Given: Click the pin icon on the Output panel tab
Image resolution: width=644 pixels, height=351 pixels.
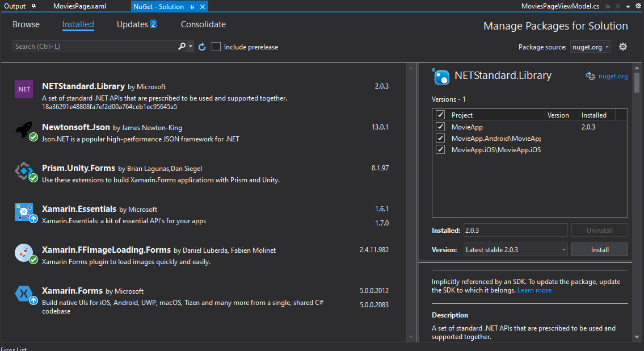Looking at the screenshot, I should tap(34, 6).
